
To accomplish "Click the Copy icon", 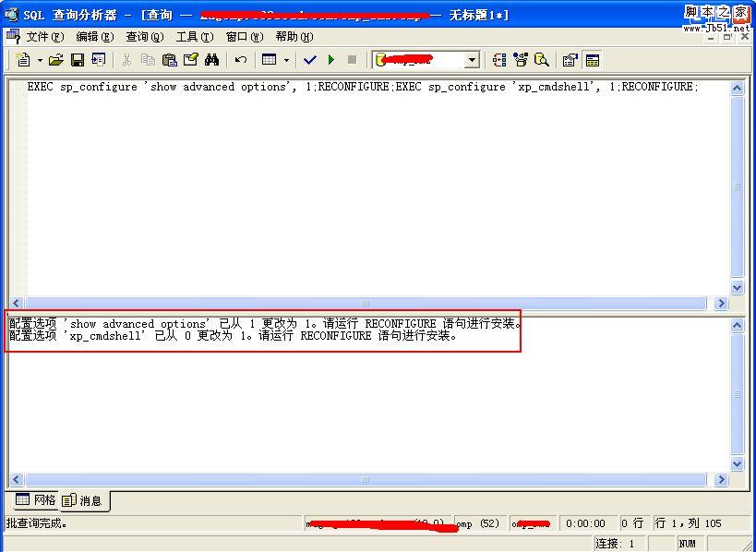I will 148,58.
